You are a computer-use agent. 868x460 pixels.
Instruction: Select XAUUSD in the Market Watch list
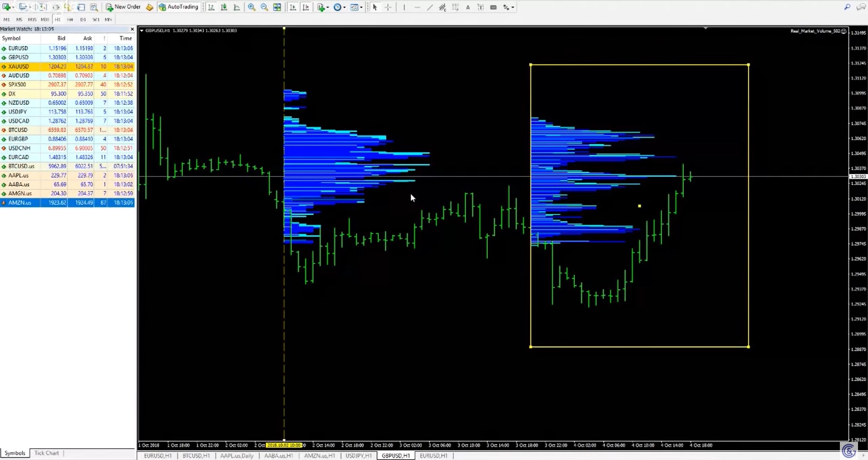click(19, 66)
